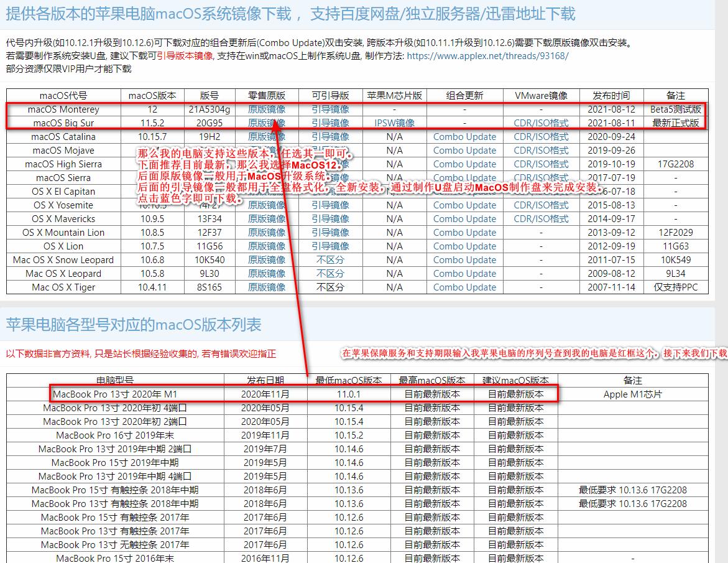728x563 pixels.
Task: Click Combo Update for macOS Mojave
Action: click(x=464, y=150)
